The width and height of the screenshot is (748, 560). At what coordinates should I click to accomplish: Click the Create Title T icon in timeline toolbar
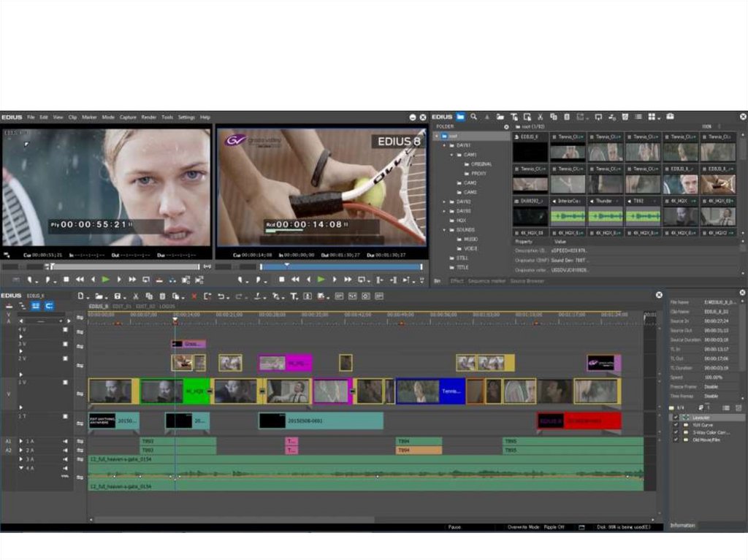click(294, 296)
